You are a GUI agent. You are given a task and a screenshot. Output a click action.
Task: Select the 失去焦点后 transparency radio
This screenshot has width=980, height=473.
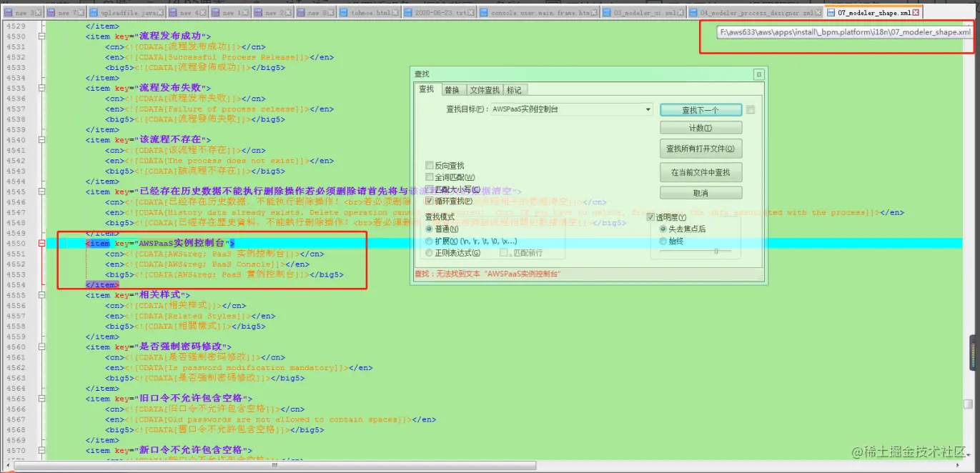coord(663,229)
